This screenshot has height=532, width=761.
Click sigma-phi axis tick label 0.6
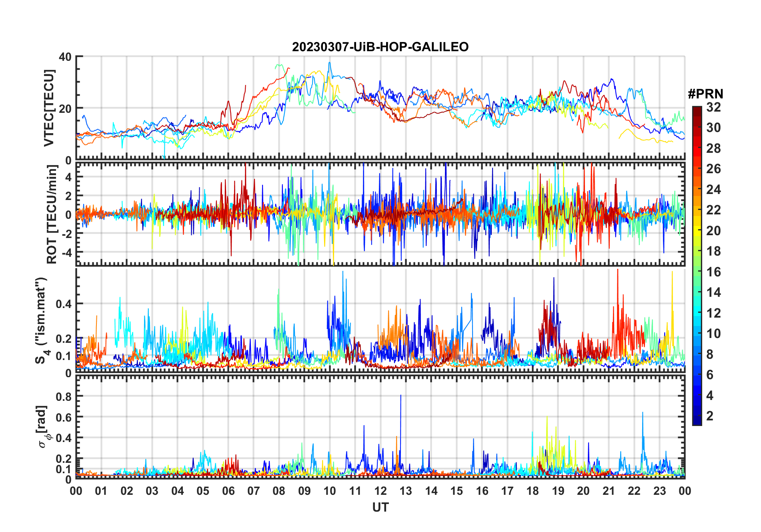click(x=64, y=417)
